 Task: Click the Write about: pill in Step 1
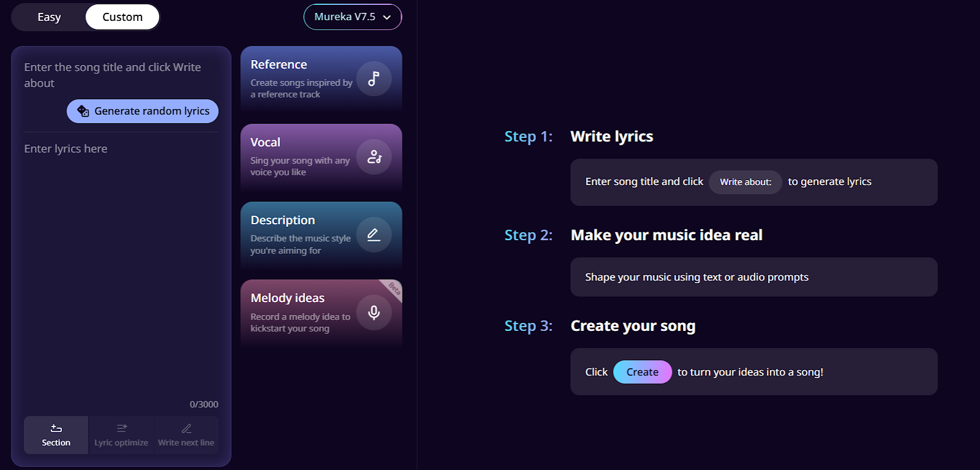click(745, 182)
